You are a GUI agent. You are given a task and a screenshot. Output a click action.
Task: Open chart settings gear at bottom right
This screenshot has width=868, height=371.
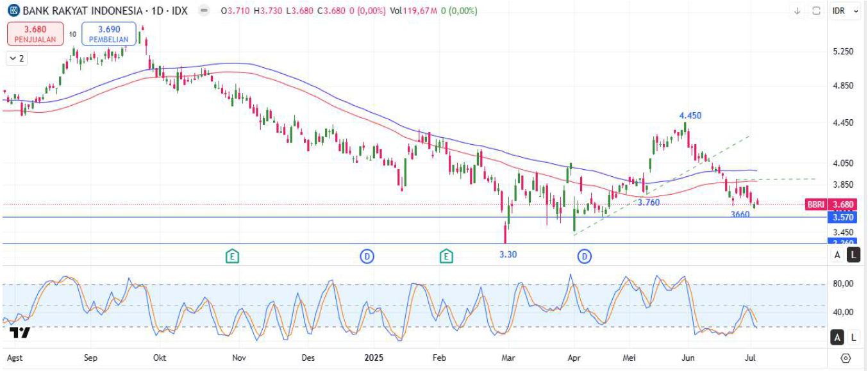pos(846,358)
